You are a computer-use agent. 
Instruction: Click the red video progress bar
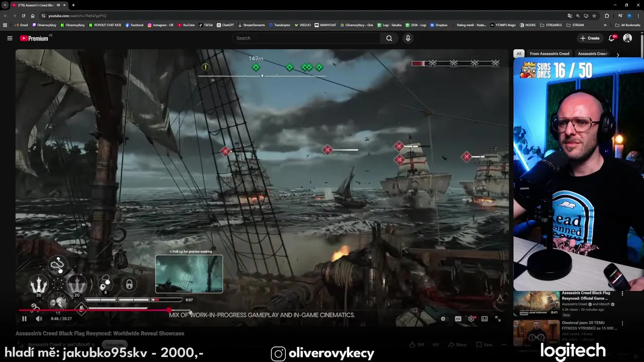point(95,310)
